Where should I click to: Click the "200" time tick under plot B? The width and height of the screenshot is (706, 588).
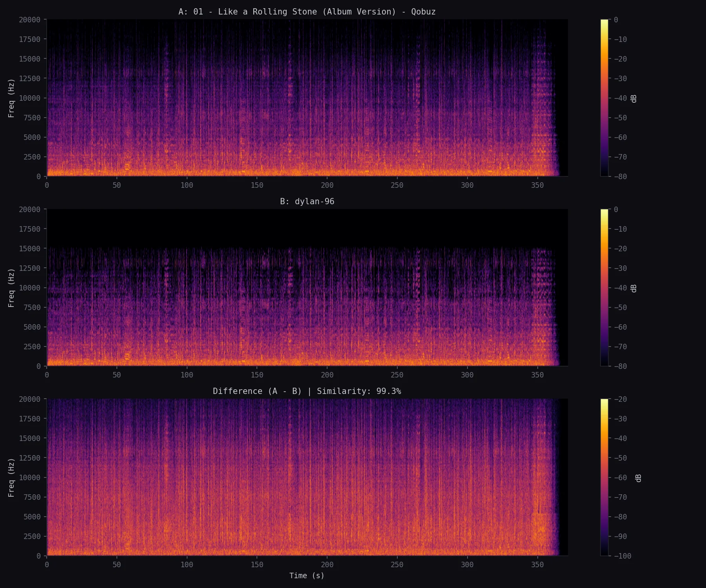pyautogui.click(x=327, y=375)
